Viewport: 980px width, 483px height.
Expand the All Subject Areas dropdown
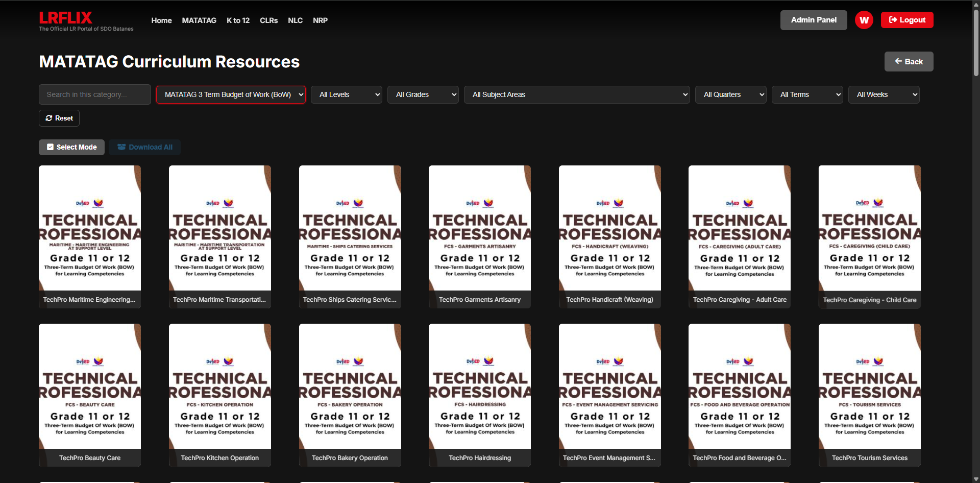click(577, 94)
